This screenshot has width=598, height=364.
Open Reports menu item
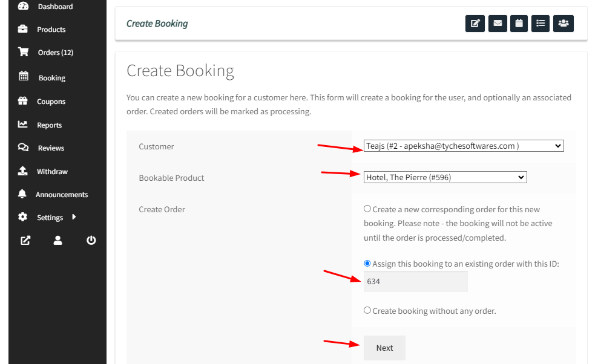click(x=49, y=125)
